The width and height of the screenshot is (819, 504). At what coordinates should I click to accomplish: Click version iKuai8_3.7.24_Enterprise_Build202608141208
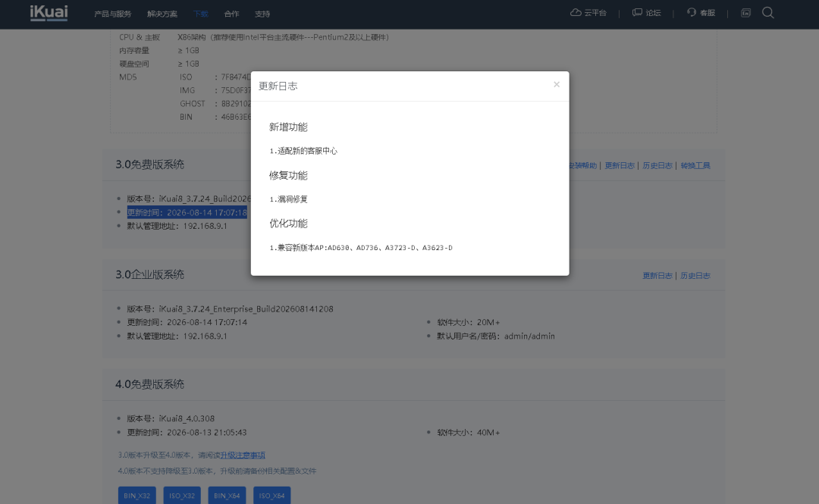230,309
